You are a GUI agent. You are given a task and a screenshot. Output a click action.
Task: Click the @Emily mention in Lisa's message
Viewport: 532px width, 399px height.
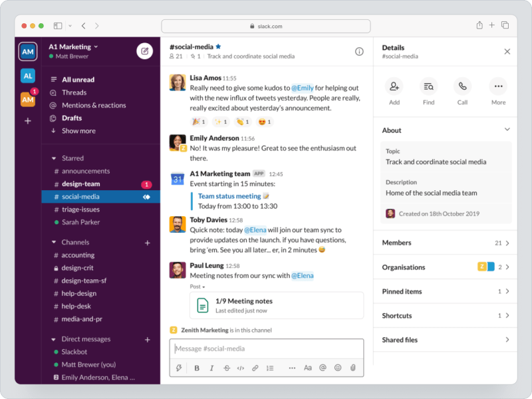point(303,88)
